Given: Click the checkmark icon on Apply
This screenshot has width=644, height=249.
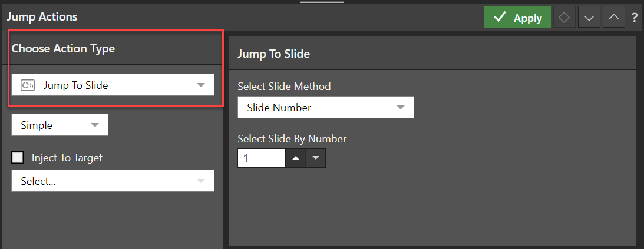Looking at the screenshot, I should tap(500, 18).
